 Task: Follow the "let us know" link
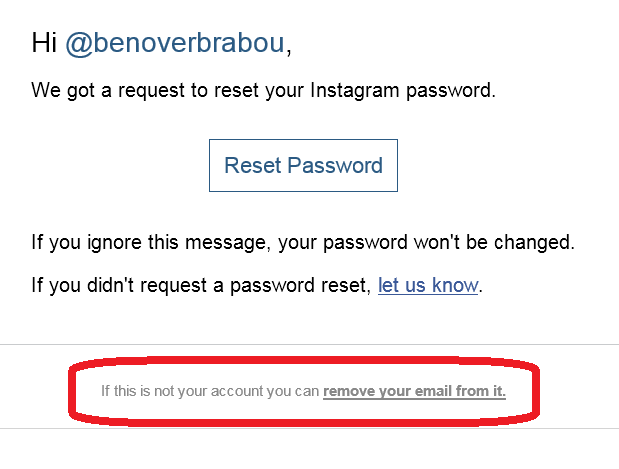428,285
